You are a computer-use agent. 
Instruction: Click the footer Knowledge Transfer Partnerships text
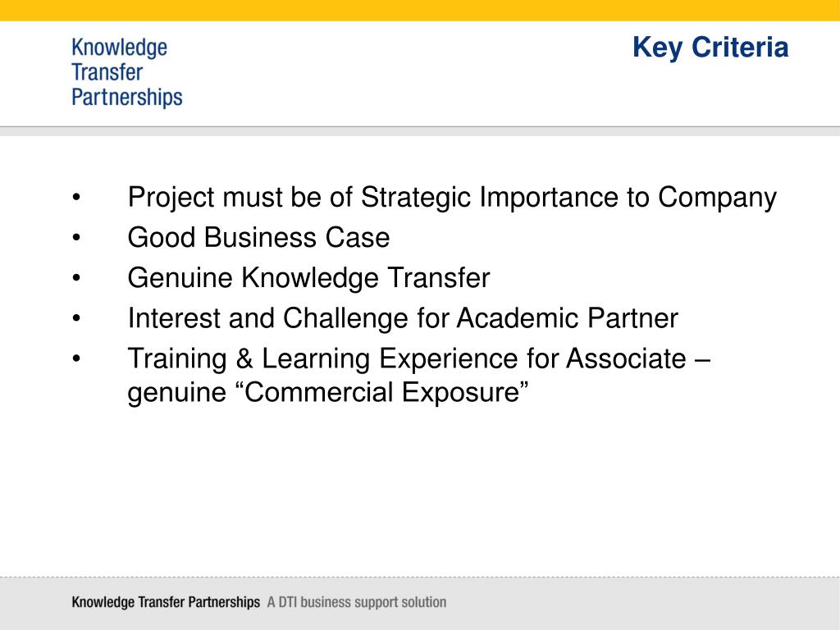[x=166, y=602]
